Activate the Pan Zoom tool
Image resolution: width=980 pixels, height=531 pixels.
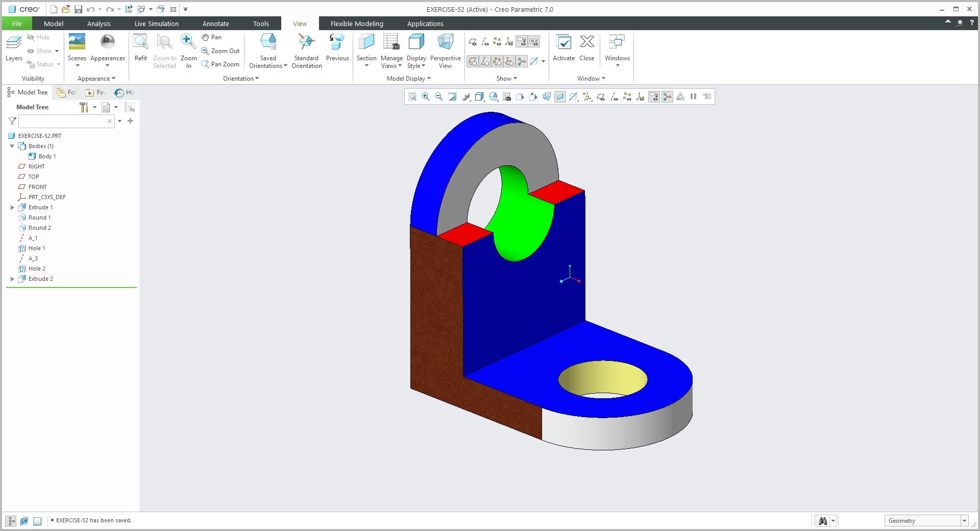pos(220,64)
